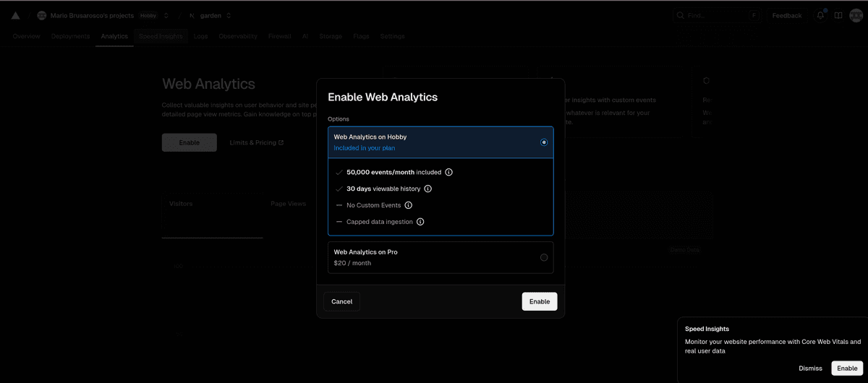Go to the Logs tab
Viewport: 868px width, 383px height.
201,36
